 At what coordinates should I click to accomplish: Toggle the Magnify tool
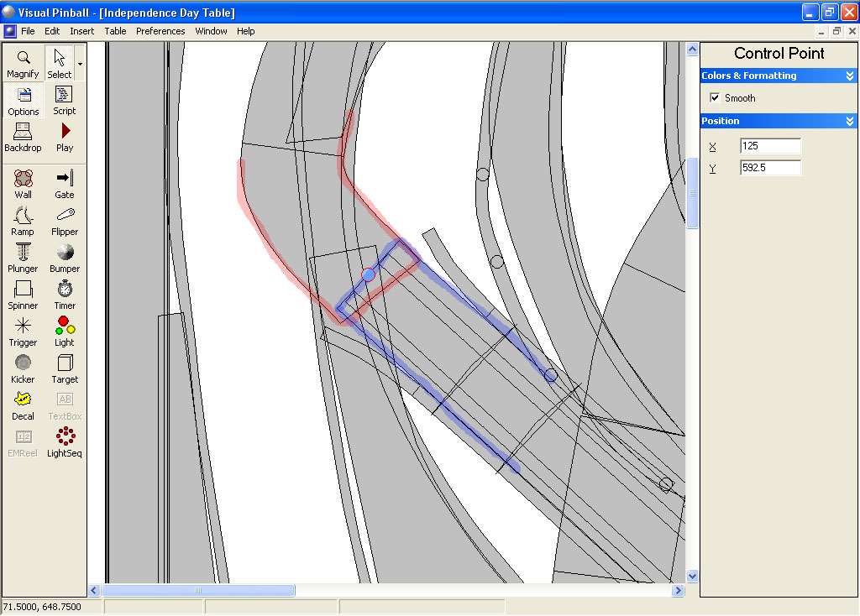(x=24, y=64)
